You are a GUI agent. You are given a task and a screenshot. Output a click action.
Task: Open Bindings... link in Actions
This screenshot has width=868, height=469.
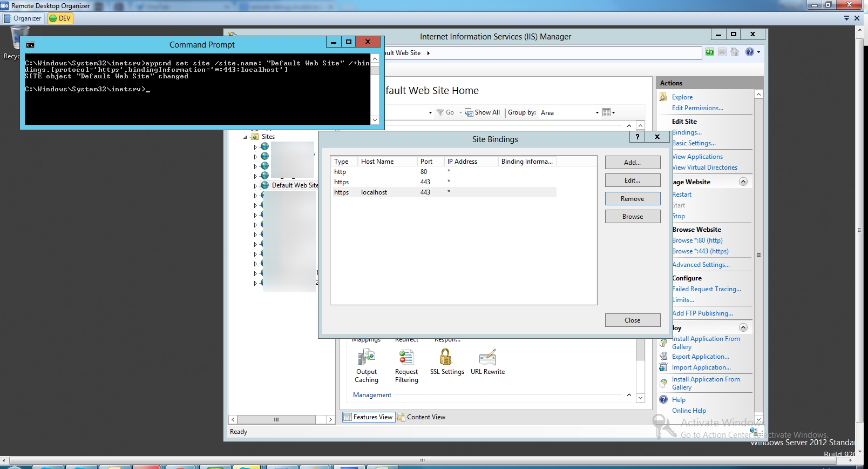pyautogui.click(x=687, y=132)
